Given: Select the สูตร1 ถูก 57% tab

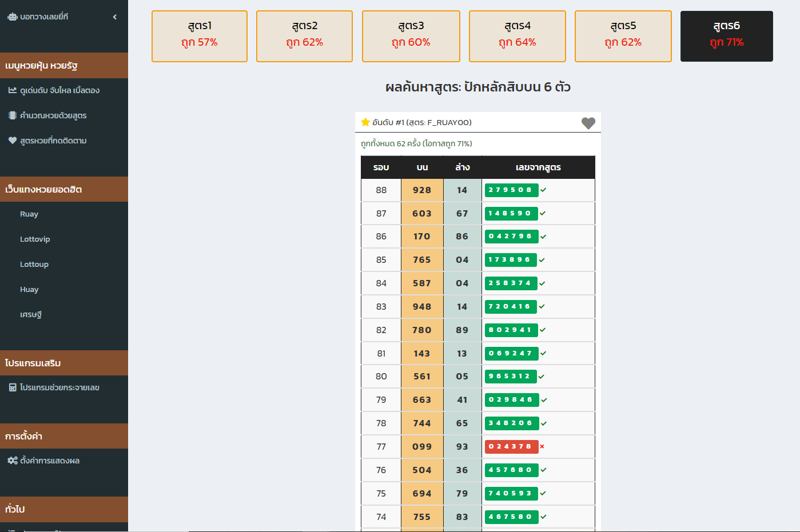Looking at the screenshot, I should tap(200, 36).
